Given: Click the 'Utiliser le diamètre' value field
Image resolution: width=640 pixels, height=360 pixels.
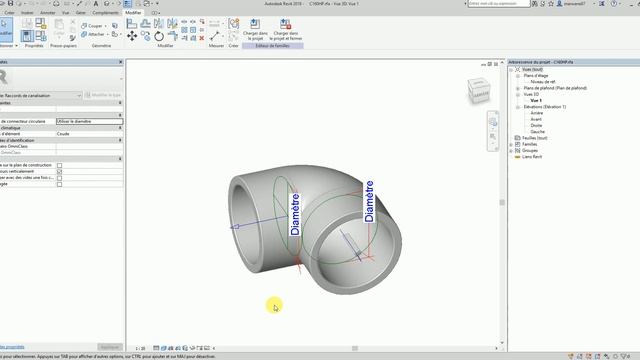Looking at the screenshot, I should [x=89, y=121].
